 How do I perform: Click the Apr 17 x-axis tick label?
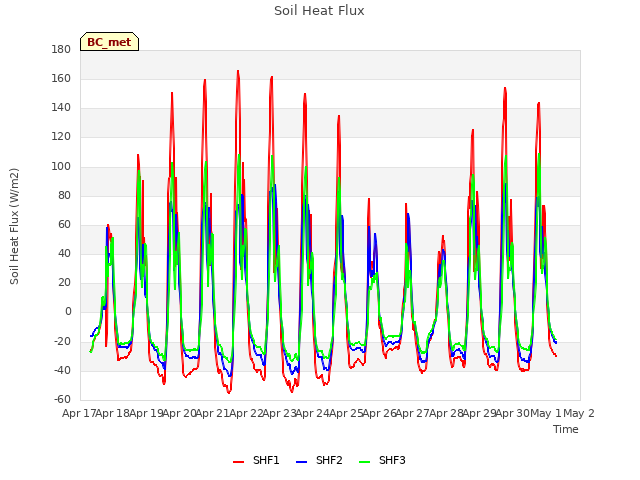(79, 413)
